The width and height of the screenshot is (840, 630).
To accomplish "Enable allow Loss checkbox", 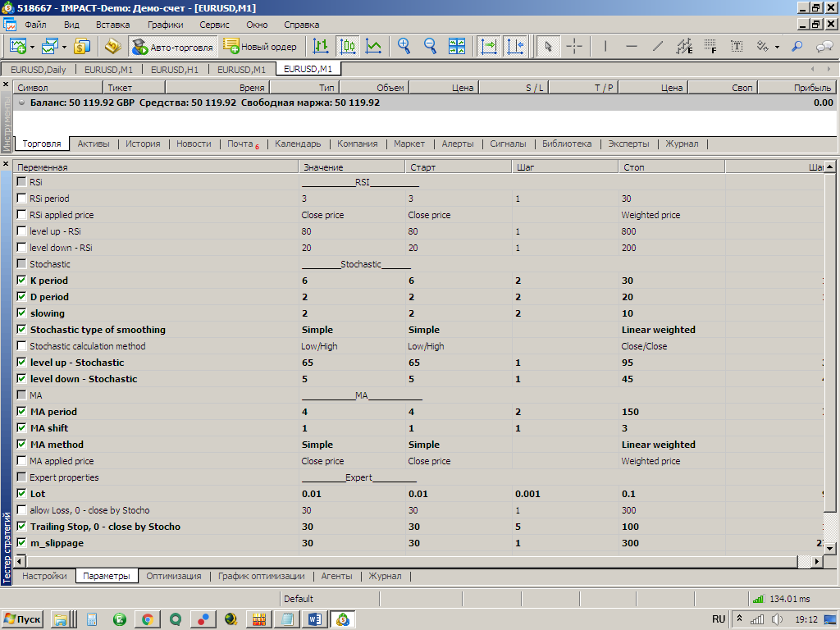I will [x=21, y=510].
